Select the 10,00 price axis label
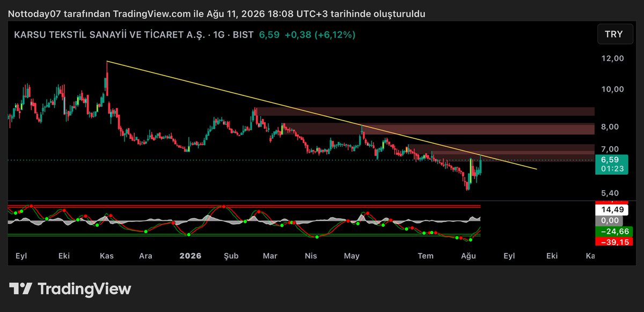 pos(611,89)
